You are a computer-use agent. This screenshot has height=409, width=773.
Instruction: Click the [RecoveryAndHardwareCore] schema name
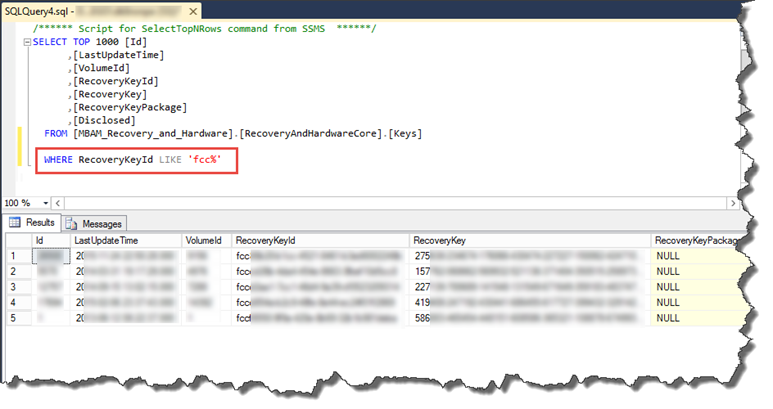pyautogui.click(x=311, y=134)
